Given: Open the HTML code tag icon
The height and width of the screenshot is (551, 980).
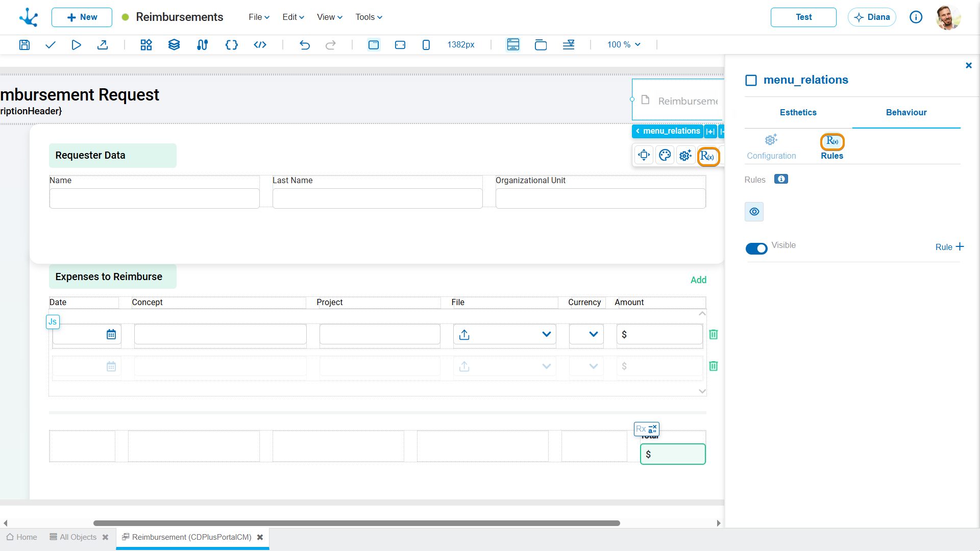Looking at the screenshot, I should (260, 45).
